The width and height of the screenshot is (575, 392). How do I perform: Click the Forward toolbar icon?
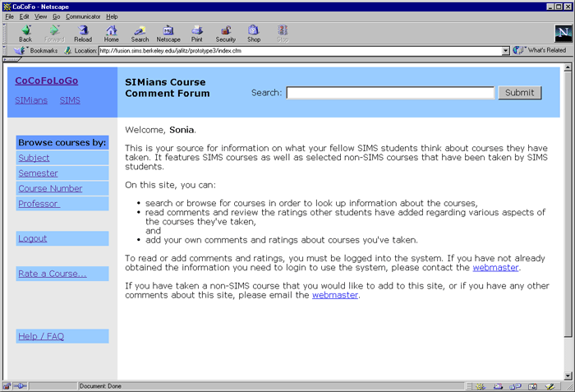54,34
